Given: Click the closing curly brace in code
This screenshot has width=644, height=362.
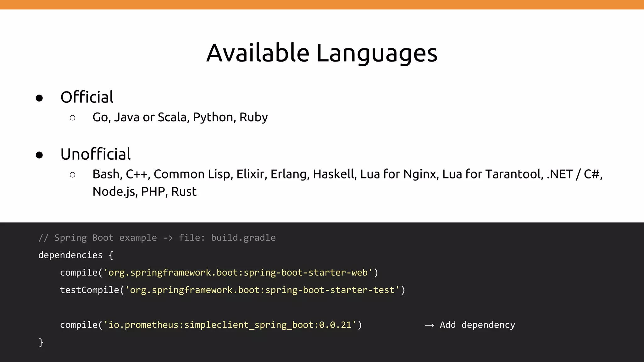Looking at the screenshot, I should pos(41,342).
